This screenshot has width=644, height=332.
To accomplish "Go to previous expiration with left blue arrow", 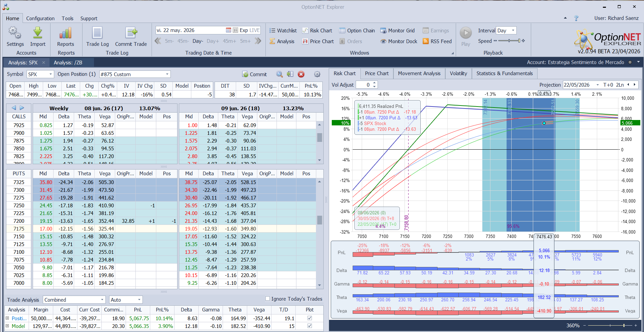I will (14, 108).
